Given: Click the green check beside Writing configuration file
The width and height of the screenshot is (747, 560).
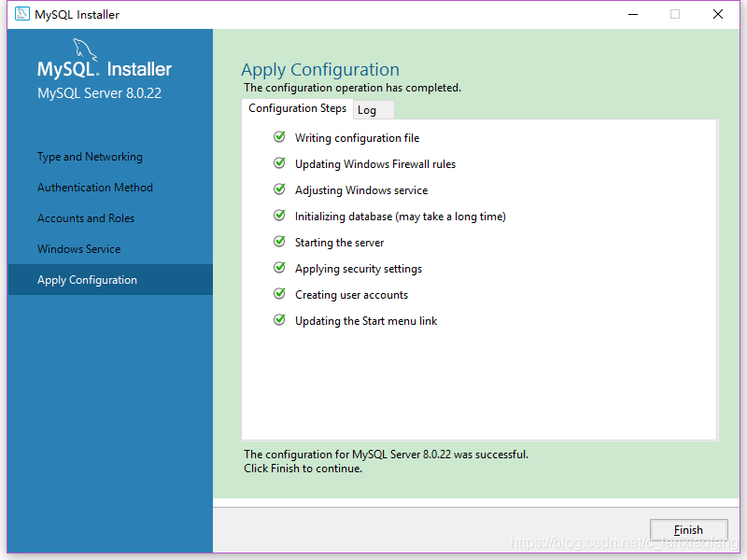Looking at the screenshot, I should [279, 137].
